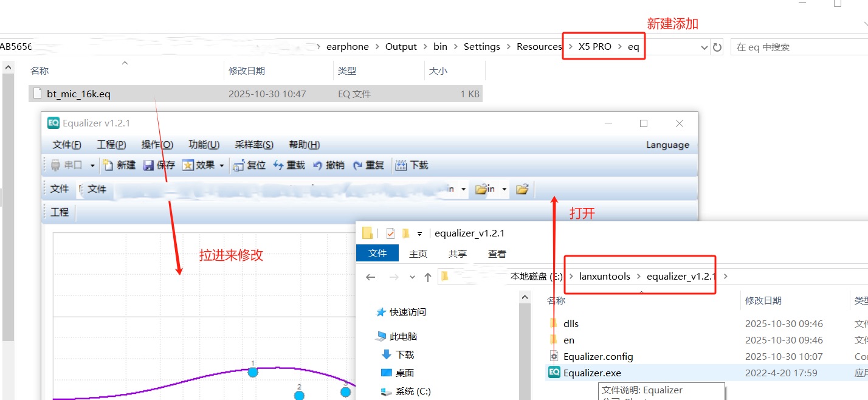Click the rightmost open-folder icon in file toolbar
The height and width of the screenshot is (400, 868).
click(x=522, y=189)
